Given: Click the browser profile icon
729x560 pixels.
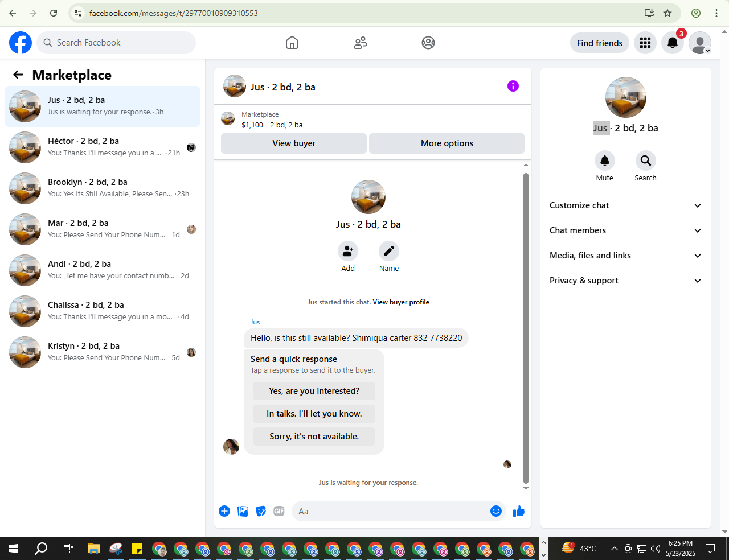Looking at the screenshot, I should (696, 13).
